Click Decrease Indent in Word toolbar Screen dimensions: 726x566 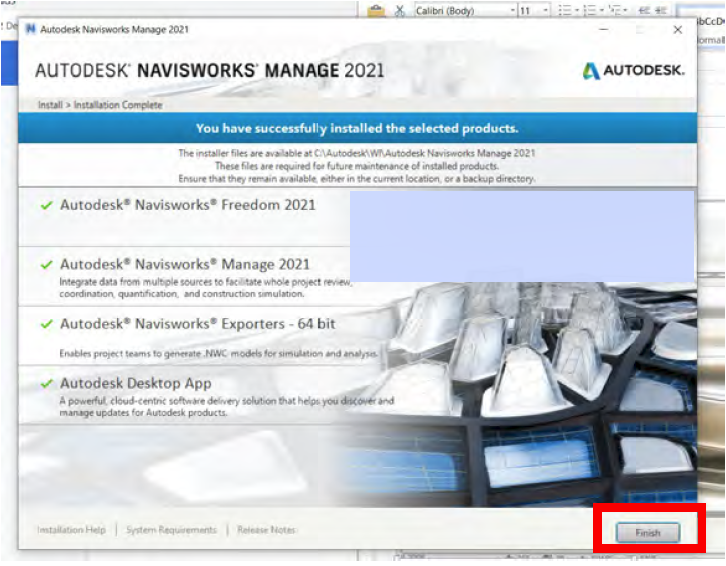(x=644, y=10)
